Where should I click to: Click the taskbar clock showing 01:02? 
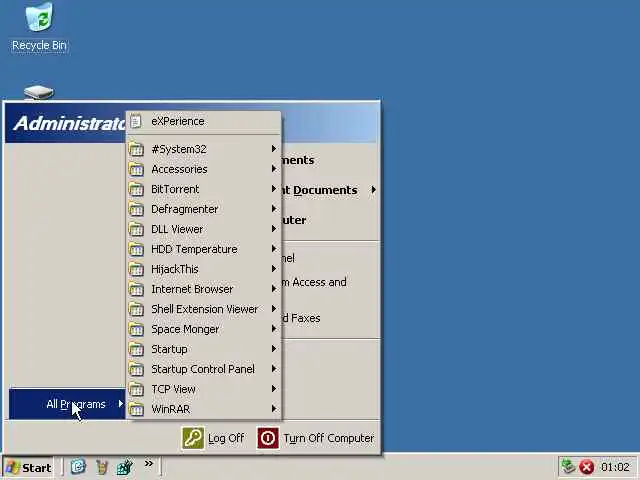[615, 467]
